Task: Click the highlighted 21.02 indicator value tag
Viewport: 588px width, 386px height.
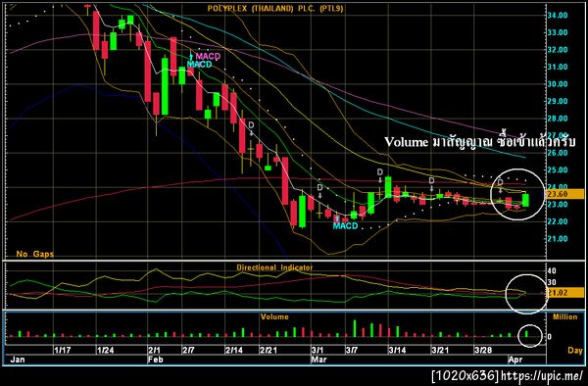Action: 565,293
